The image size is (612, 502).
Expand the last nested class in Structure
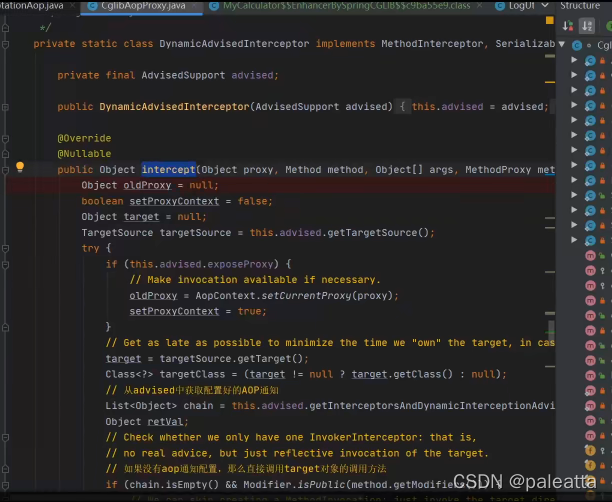574,240
